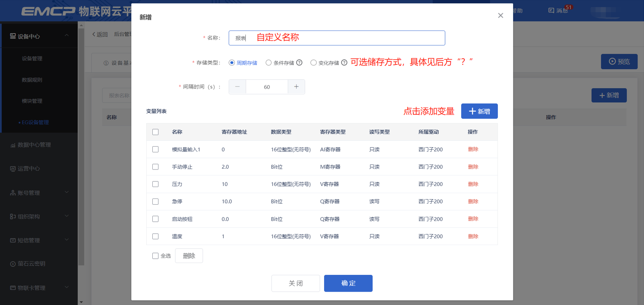The image size is (644, 305).
Task: Open EG设备管理 in the sidebar
Action: click(x=35, y=122)
